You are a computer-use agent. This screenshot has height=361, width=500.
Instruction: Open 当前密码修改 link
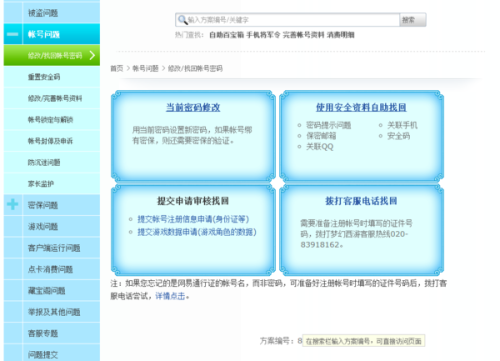(193, 107)
